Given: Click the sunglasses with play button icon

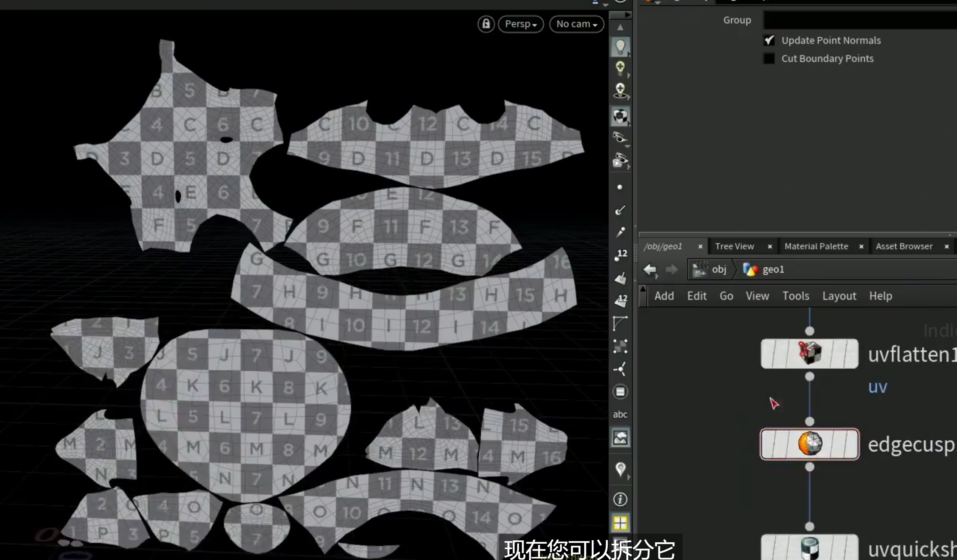Looking at the screenshot, I should click(620, 160).
